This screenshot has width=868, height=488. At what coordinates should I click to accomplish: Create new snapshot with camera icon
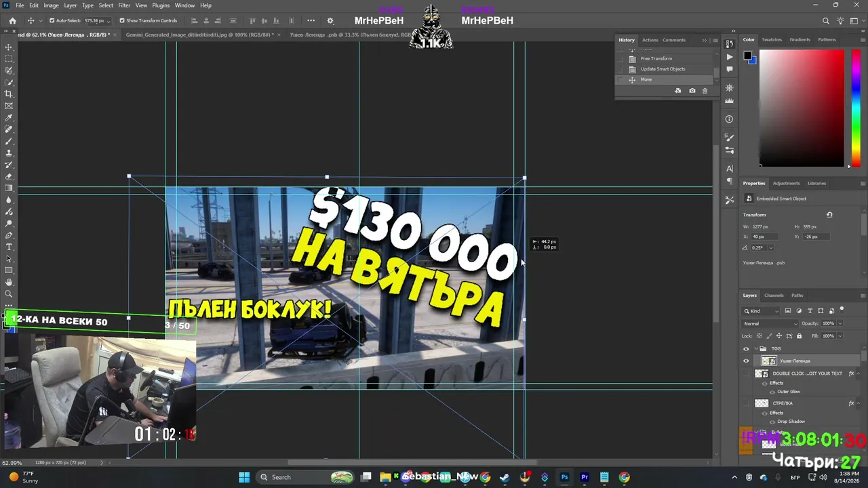692,91
